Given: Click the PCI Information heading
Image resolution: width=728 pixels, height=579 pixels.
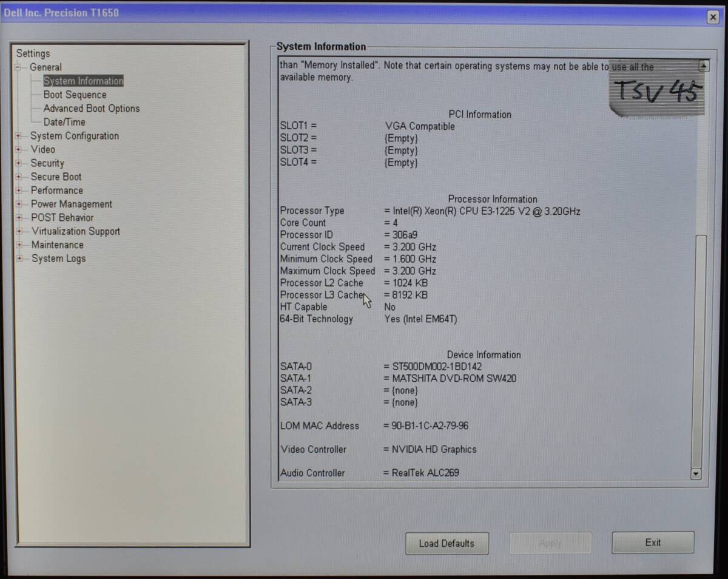Looking at the screenshot, I should [480, 114].
